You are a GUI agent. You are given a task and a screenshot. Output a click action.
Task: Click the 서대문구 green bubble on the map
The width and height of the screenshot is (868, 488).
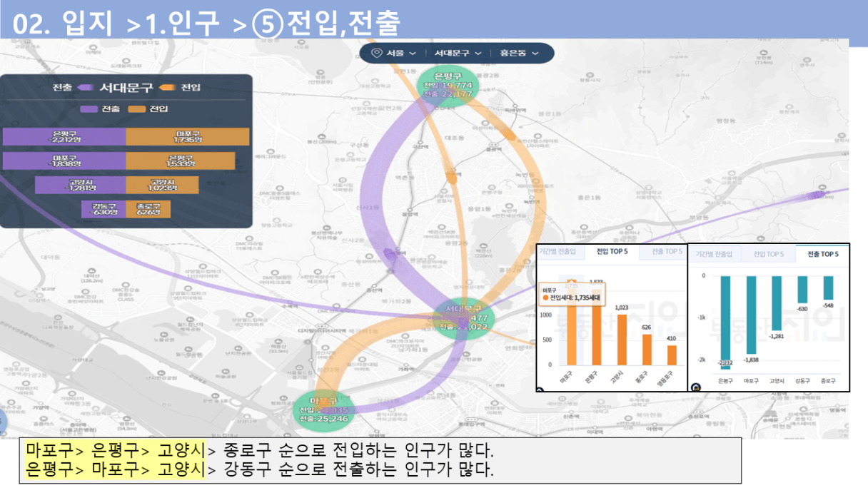pos(463,317)
